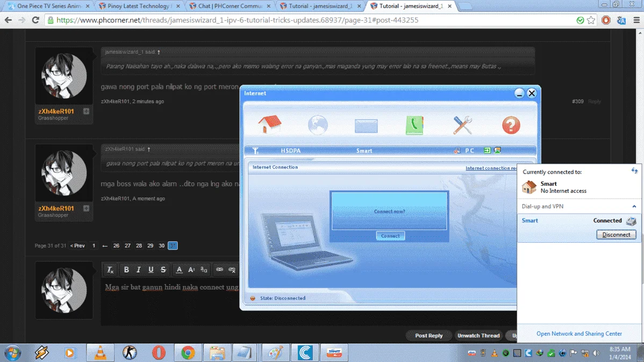The image size is (644, 362).
Task: Click the Action Center flag tray icon
Action: pyautogui.click(x=574, y=353)
